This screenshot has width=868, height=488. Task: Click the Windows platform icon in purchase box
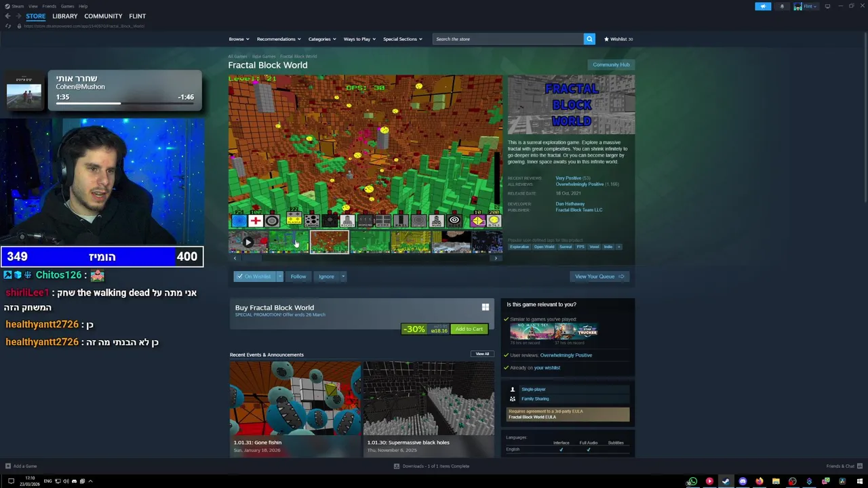point(486,307)
